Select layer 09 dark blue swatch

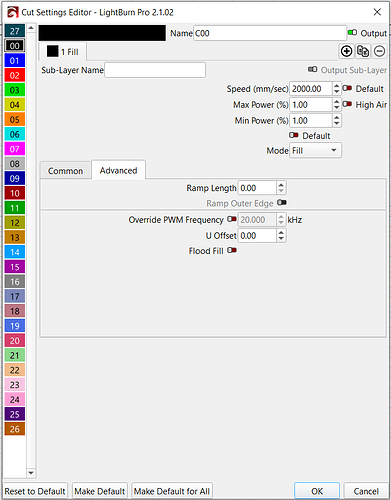[15, 178]
